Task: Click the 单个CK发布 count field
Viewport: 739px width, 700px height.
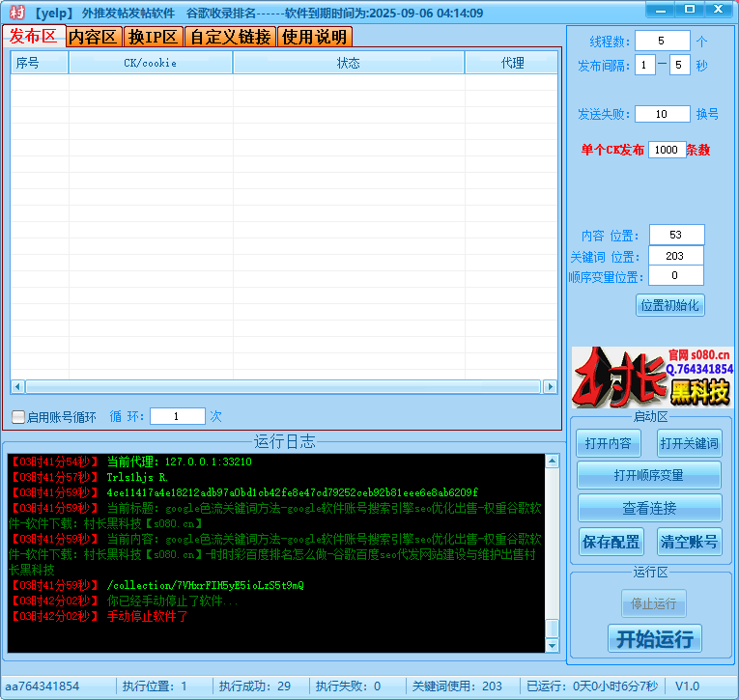Action: tap(667, 150)
